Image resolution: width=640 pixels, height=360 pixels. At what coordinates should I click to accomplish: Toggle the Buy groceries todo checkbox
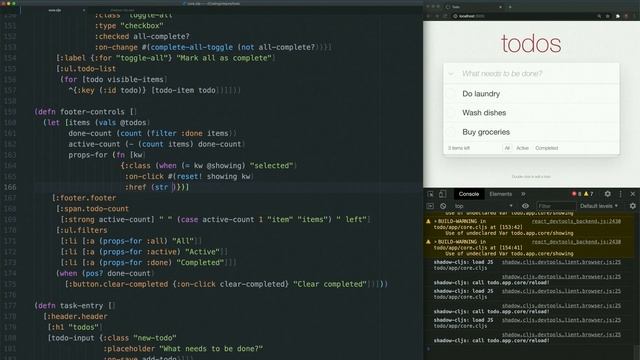[x=451, y=132]
